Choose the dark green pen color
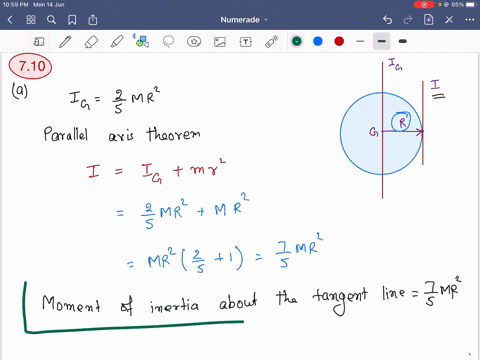This screenshot has height=360, width=480. (297, 41)
